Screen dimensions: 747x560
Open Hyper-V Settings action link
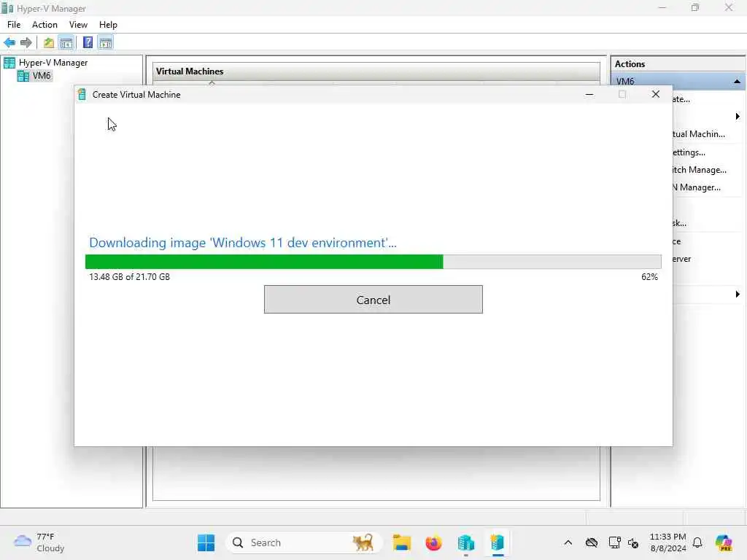(x=689, y=152)
